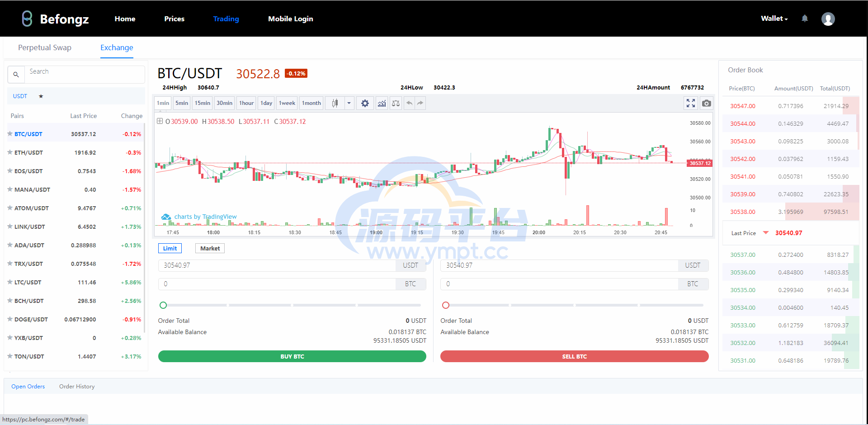The image size is (868, 425).
Task: Focus the pair Search input
Action: click(x=85, y=75)
